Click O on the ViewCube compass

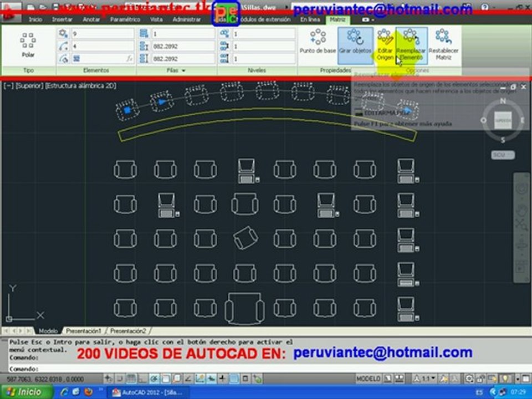click(x=483, y=120)
